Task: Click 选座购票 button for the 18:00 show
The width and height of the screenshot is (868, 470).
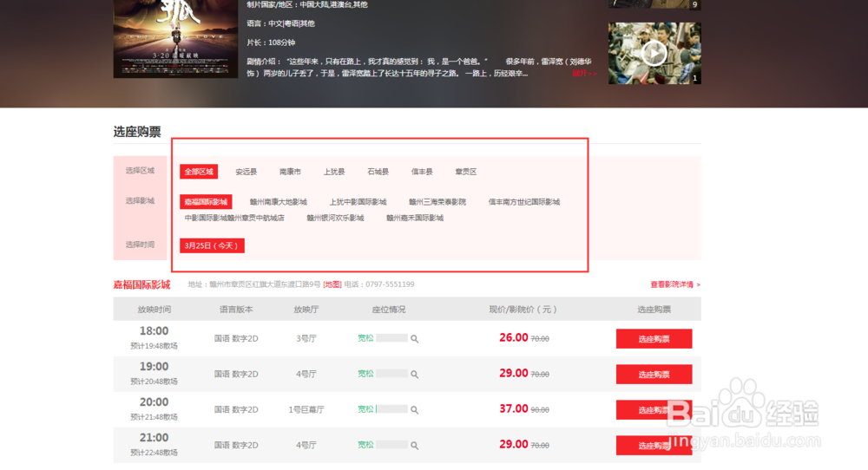Action: pos(654,339)
